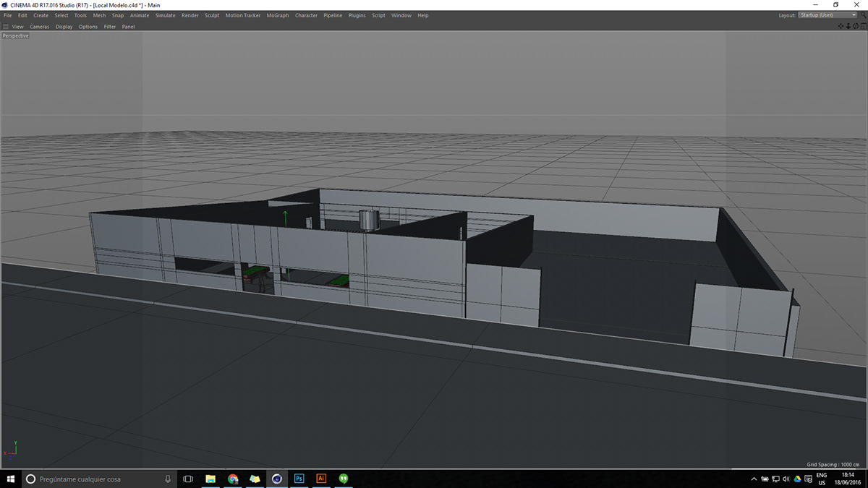868x488 pixels.
Task: Click the viewport menu grip icon
Action: click(6, 27)
